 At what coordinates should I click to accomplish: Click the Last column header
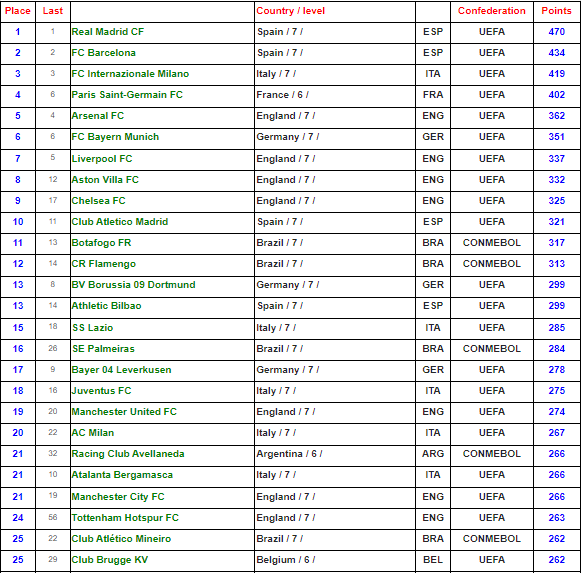(52, 11)
